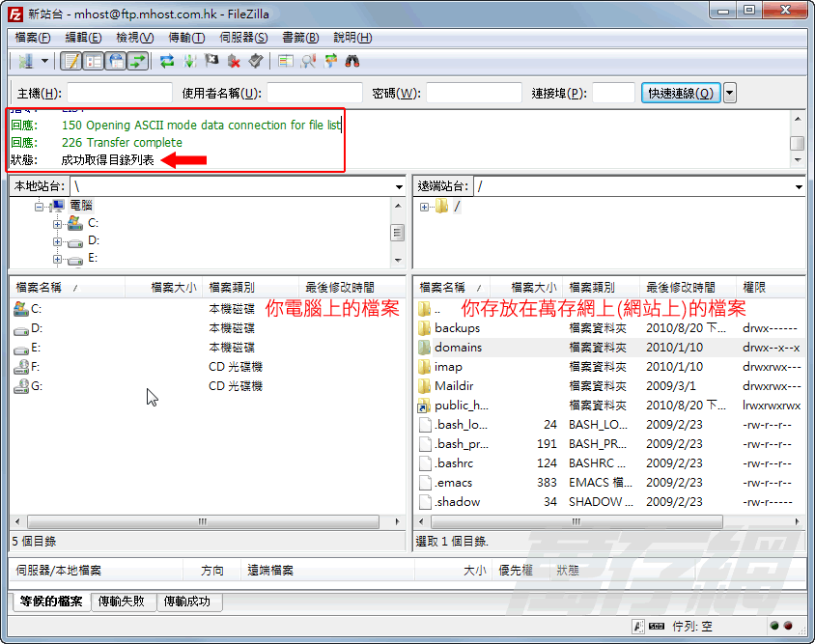Collapse the 電腦 tree node
Screen dimensions: 815x644
39,207
